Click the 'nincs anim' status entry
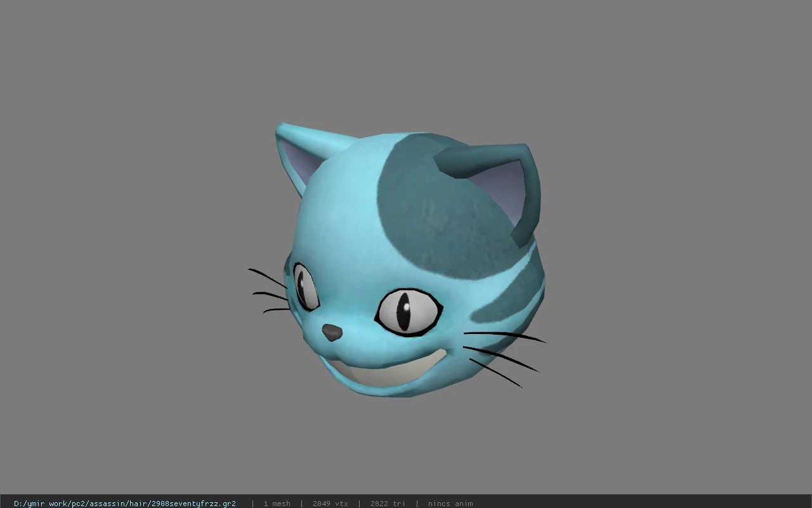Image resolution: width=812 pixels, height=508 pixels. pyautogui.click(x=450, y=504)
